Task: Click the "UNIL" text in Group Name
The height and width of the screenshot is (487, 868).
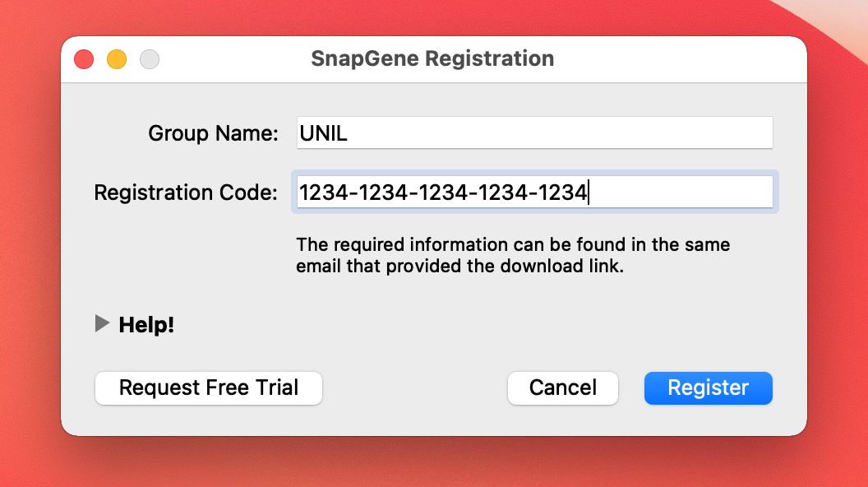Action: point(324,133)
